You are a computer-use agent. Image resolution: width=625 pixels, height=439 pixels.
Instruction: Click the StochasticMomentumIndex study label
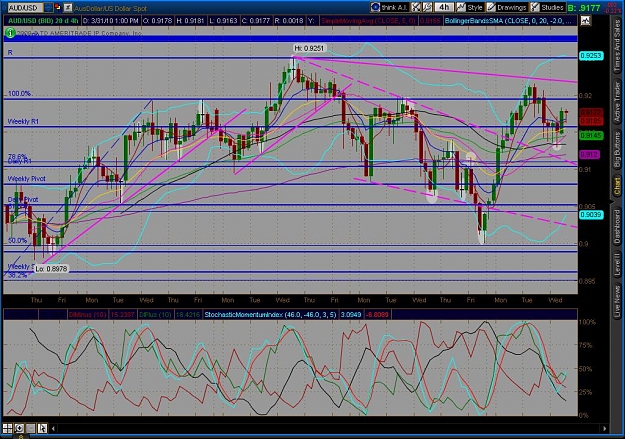[270, 315]
